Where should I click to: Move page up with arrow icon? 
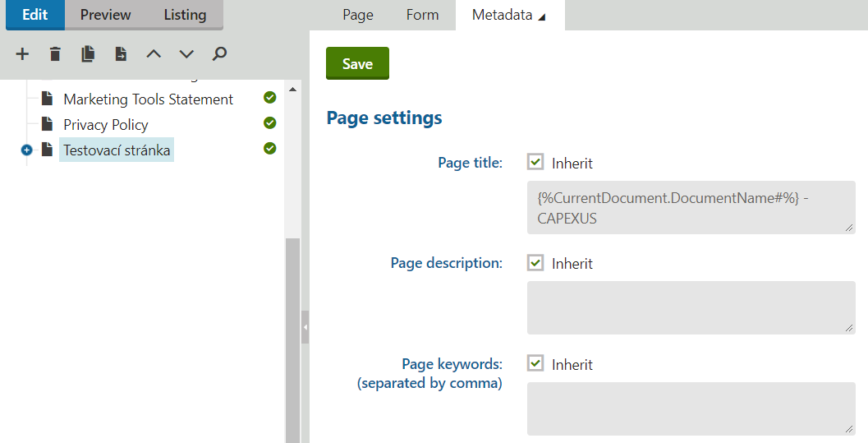[154, 54]
